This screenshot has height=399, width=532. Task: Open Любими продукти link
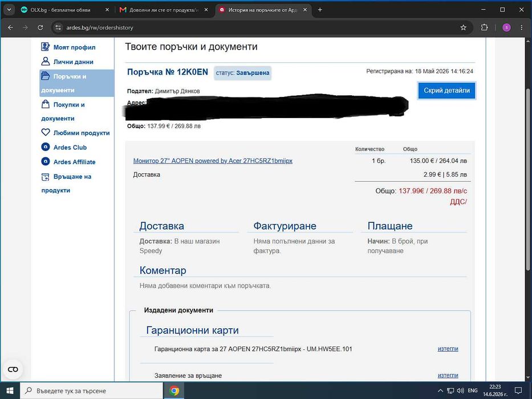pos(82,133)
